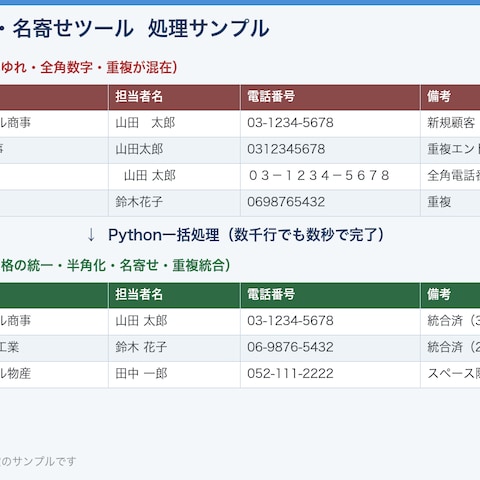Select phone cell 06-9876-5432
Screen dimensions: 480x480
(x=330, y=348)
